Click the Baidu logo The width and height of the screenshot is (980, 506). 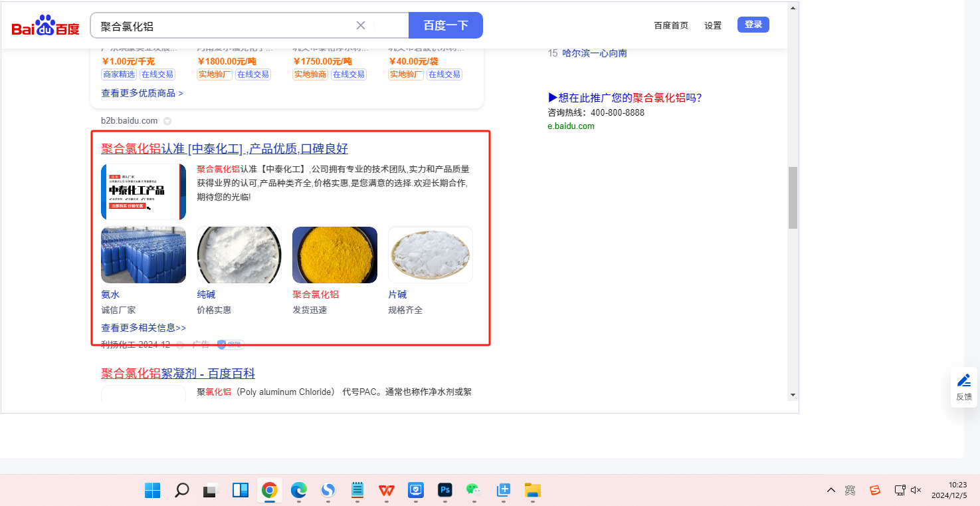(45, 26)
